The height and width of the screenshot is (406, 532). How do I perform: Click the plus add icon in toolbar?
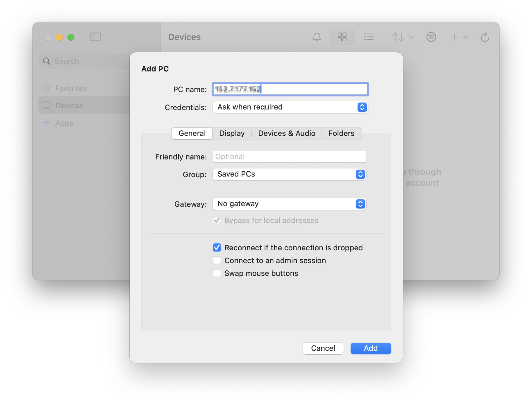[x=454, y=37]
